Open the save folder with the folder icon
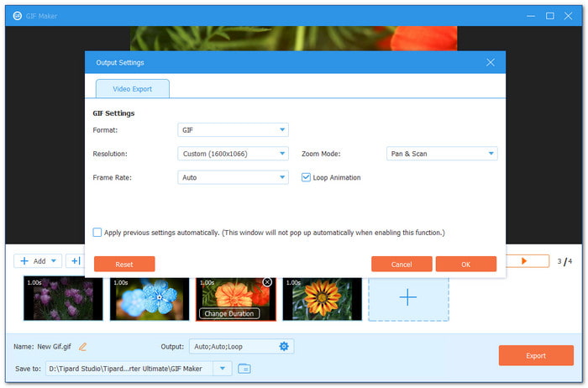Viewport: 588px width, 388px height. click(244, 369)
